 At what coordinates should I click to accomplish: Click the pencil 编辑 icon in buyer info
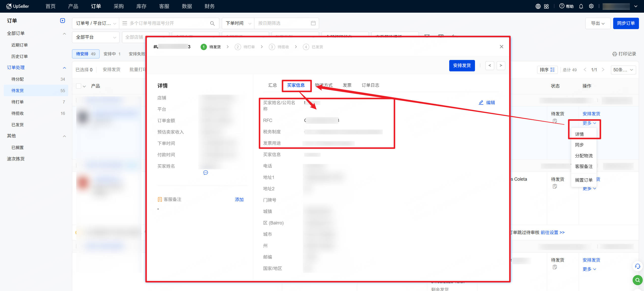click(481, 102)
